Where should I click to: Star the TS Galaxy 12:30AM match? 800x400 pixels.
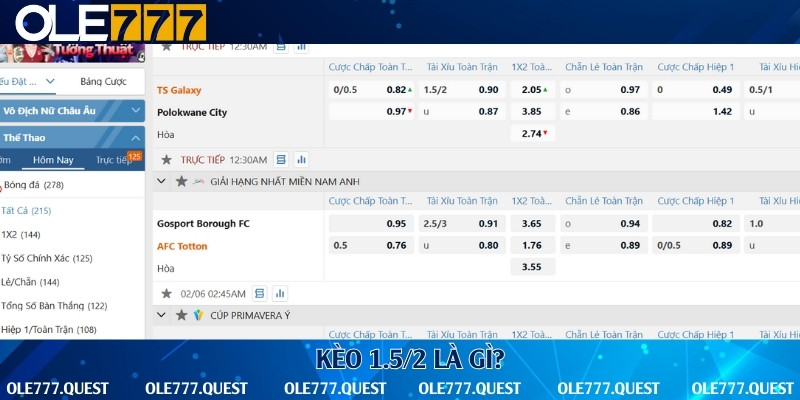pos(166,47)
